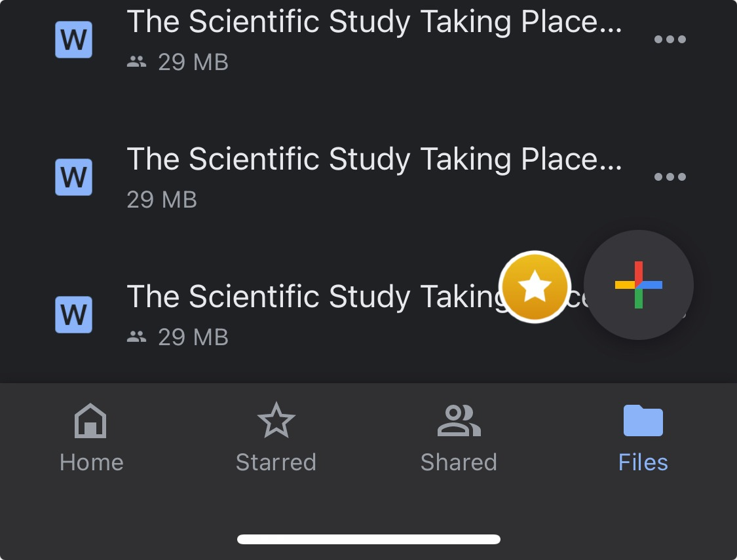Tap the white home indicator bar

pyautogui.click(x=368, y=539)
